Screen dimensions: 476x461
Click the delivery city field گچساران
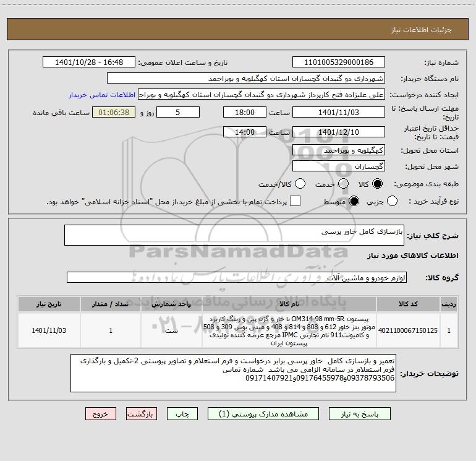pyautogui.click(x=339, y=166)
